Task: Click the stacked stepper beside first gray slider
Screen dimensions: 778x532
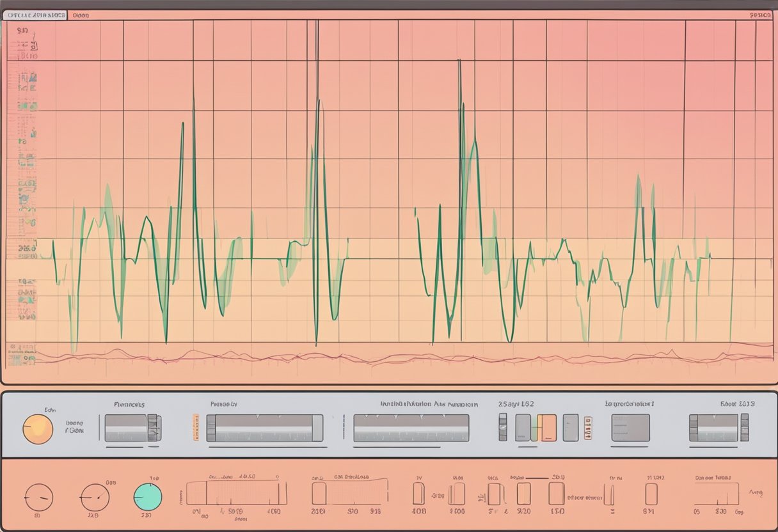Action: pyautogui.click(x=154, y=428)
